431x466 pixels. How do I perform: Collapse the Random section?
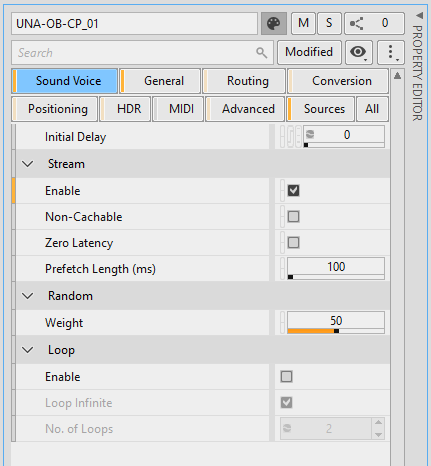tap(27, 296)
